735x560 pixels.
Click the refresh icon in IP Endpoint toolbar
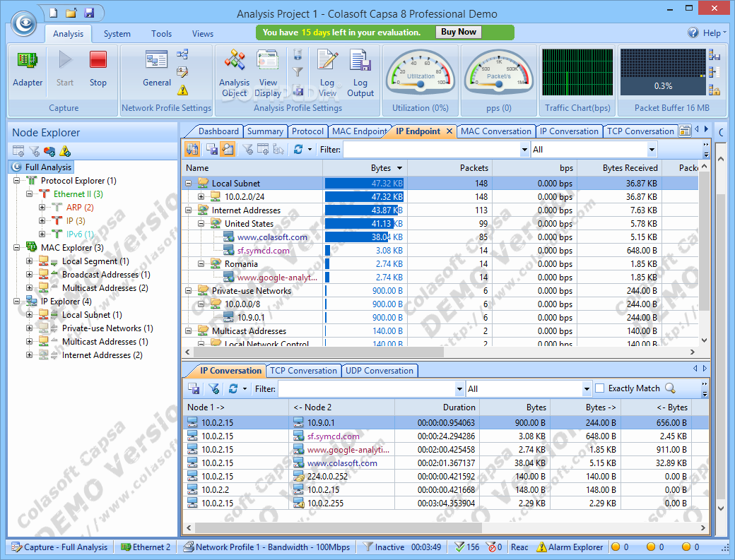[x=298, y=150]
